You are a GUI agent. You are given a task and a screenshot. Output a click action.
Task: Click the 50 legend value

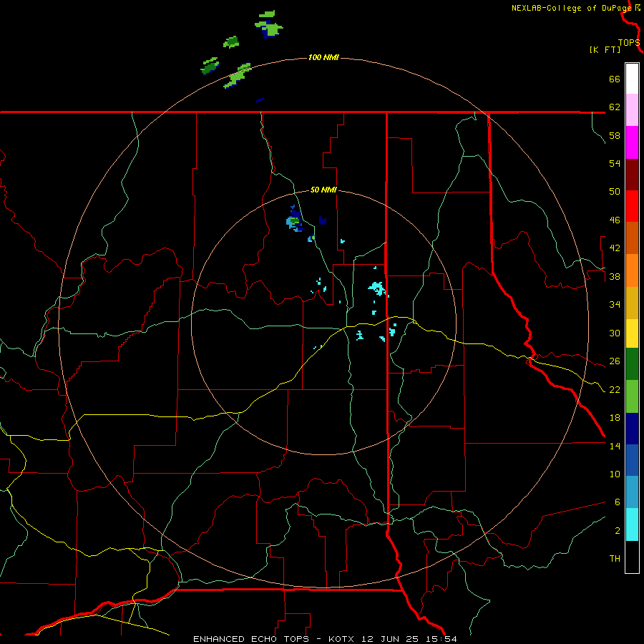pos(615,192)
